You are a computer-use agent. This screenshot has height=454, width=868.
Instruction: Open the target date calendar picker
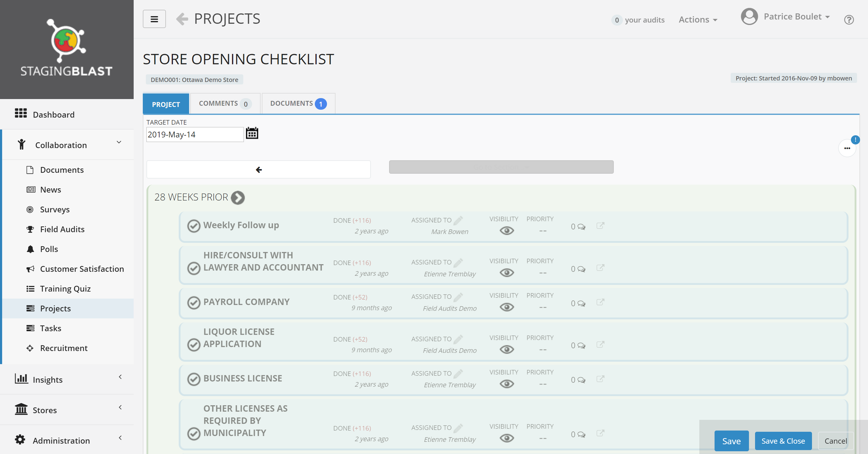tap(252, 133)
